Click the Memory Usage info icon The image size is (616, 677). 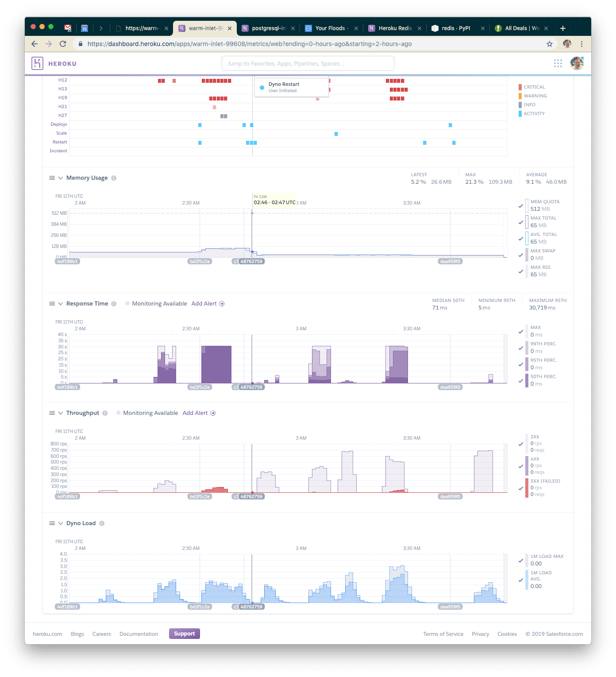point(114,178)
